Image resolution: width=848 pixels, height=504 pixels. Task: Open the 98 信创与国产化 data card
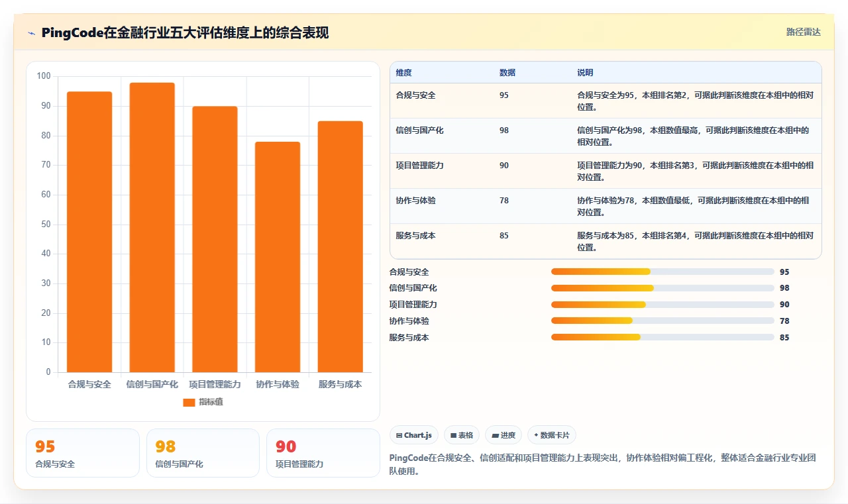click(203, 453)
